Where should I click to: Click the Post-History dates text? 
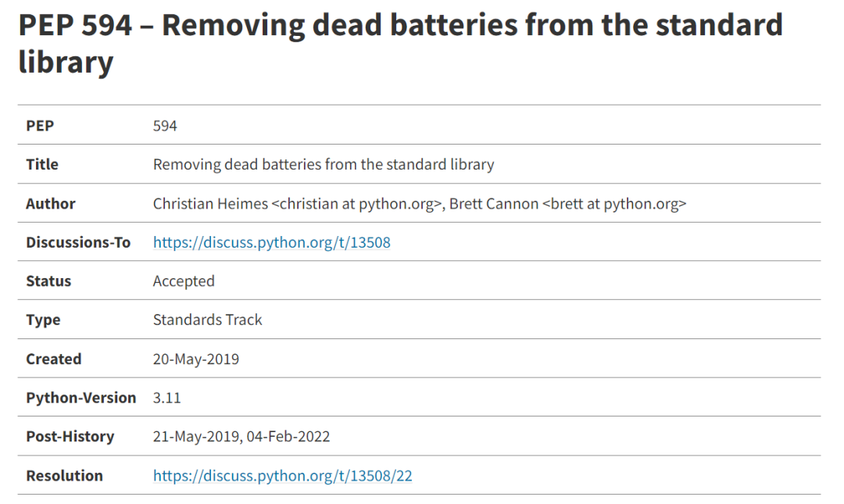pyautogui.click(x=241, y=437)
